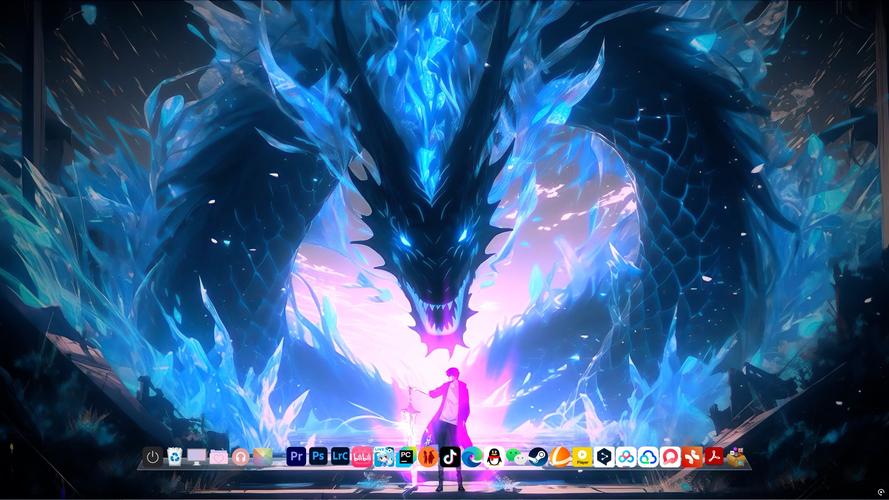Open WeChat from the dock

click(515, 456)
